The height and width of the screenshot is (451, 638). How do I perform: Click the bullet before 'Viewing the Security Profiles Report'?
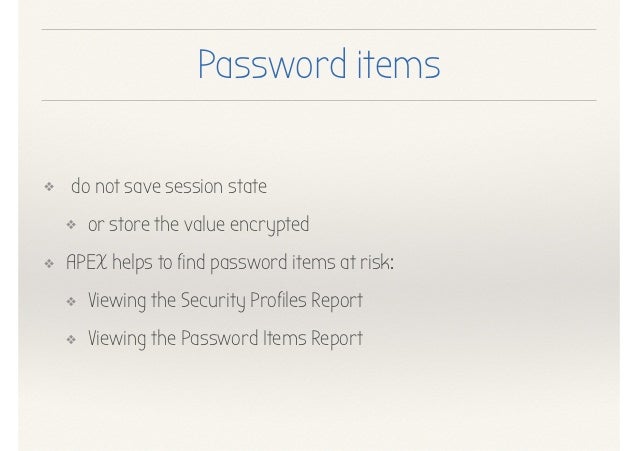[x=71, y=302]
